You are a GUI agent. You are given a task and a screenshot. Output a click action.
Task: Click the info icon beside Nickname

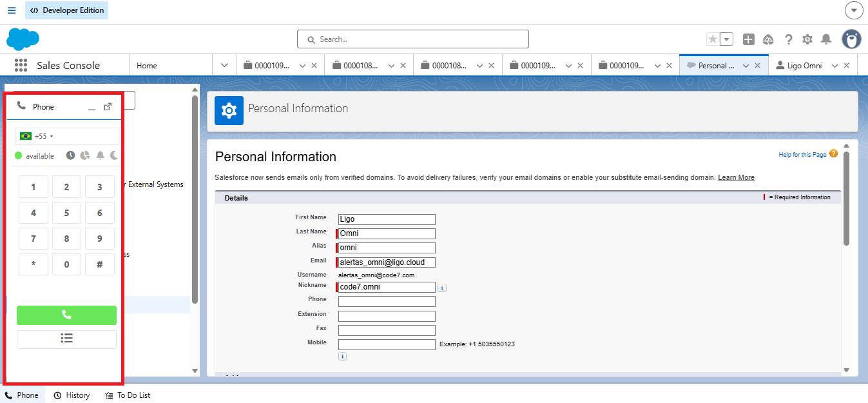pos(442,288)
